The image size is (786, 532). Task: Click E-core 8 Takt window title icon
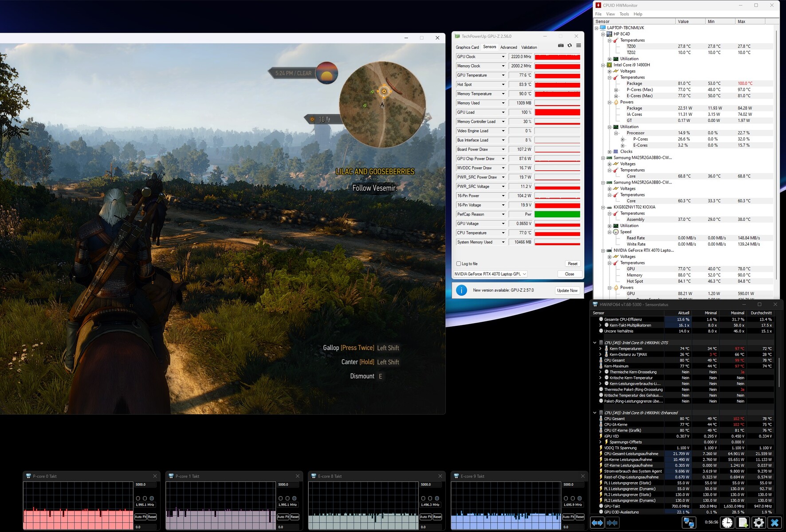coord(314,476)
